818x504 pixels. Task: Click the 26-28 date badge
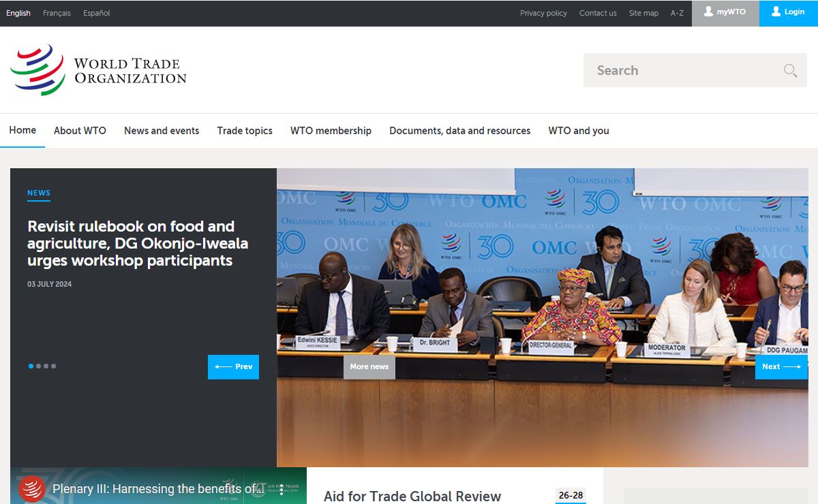(571, 496)
